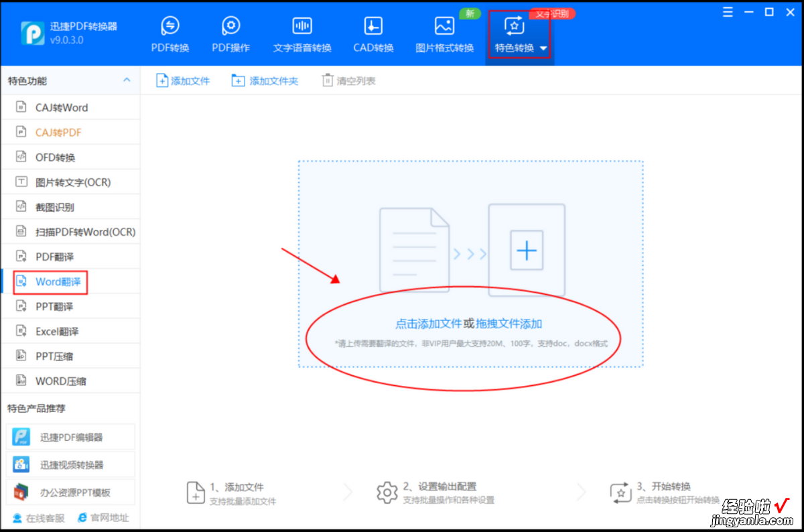
Task: Click the 迅捷PDF编辑器 product icon
Action: [x=22, y=437]
